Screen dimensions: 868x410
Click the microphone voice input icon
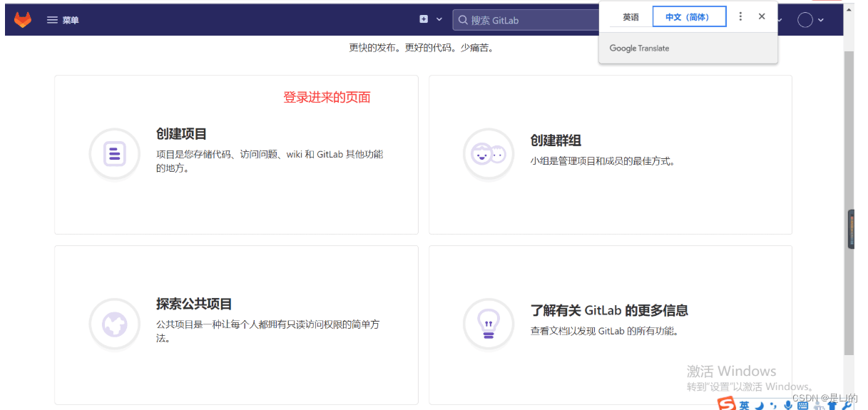787,405
